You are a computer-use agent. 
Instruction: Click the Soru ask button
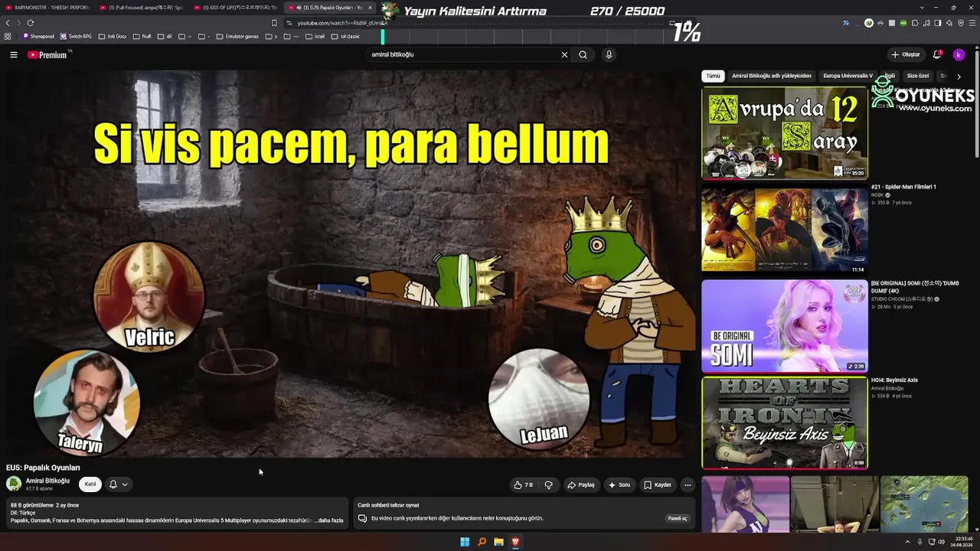pyautogui.click(x=619, y=484)
